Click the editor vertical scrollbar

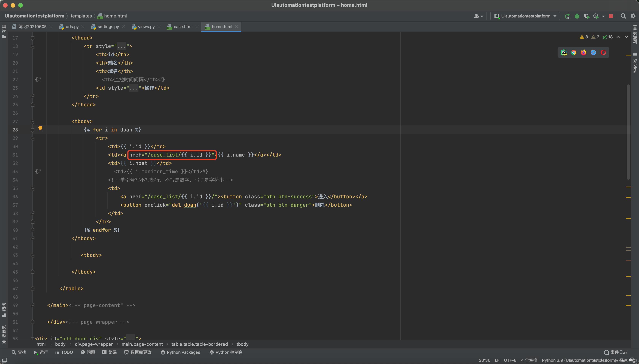[x=628, y=132]
